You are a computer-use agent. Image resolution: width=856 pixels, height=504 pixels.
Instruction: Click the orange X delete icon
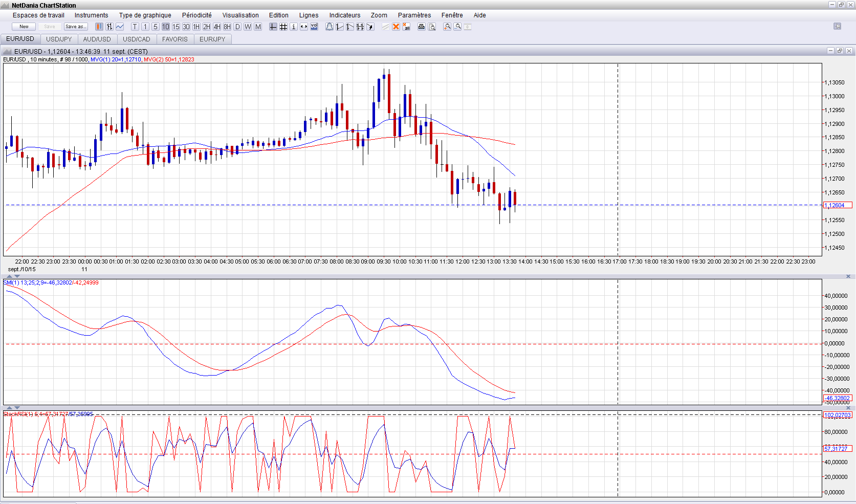pos(396,27)
